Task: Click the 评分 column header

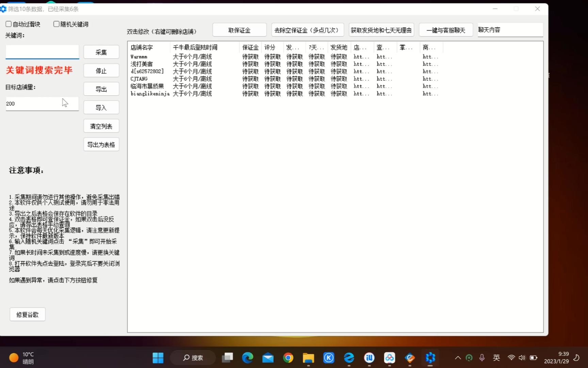Action: pos(273,47)
